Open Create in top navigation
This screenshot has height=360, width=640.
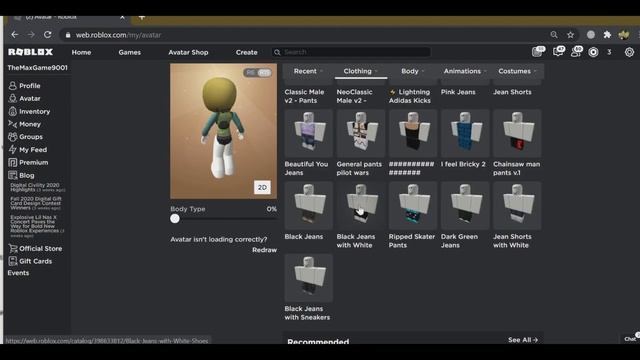(247, 52)
